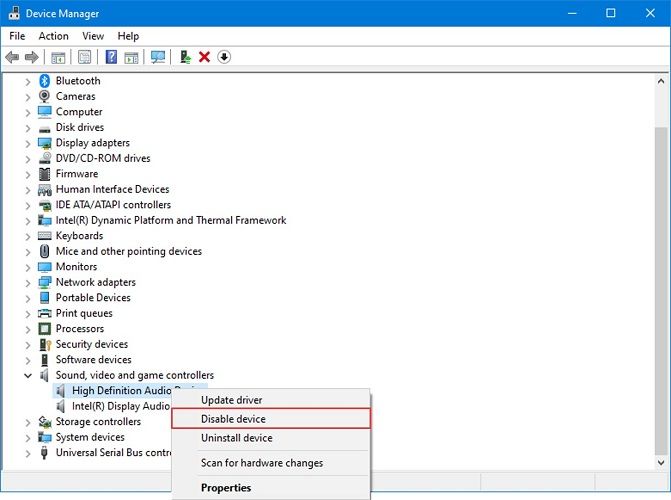The height and width of the screenshot is (500, 671).
Task: Open the File menu
Action: coord(17,36)
